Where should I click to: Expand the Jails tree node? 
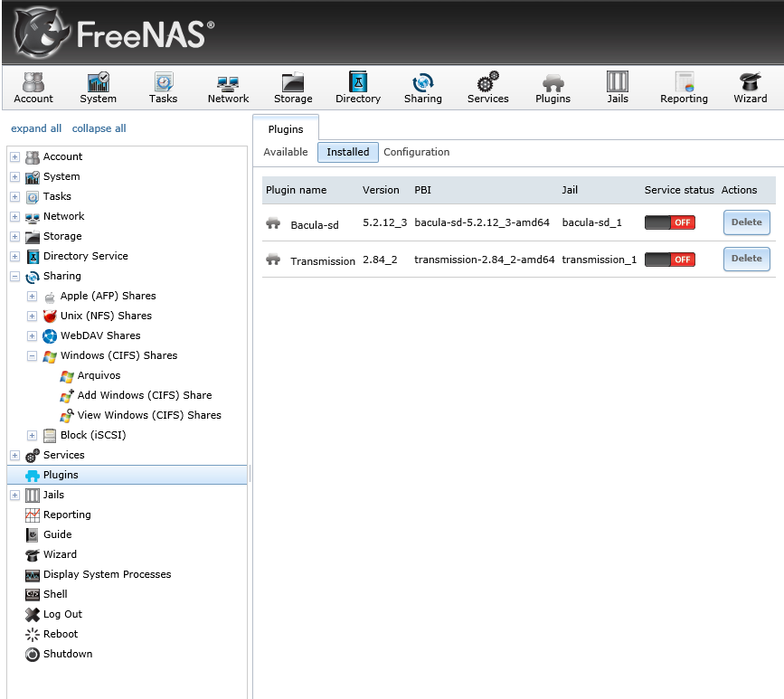click(x=15, y=496)
